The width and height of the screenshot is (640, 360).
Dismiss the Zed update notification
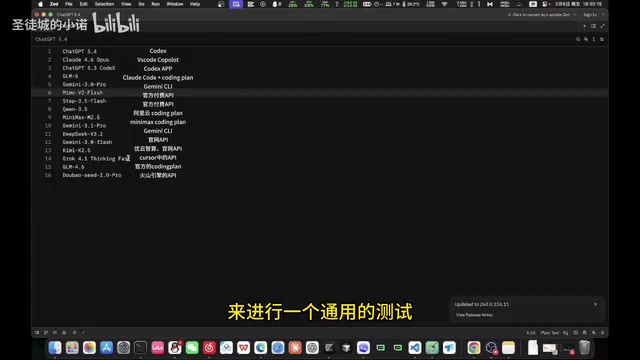596,304
